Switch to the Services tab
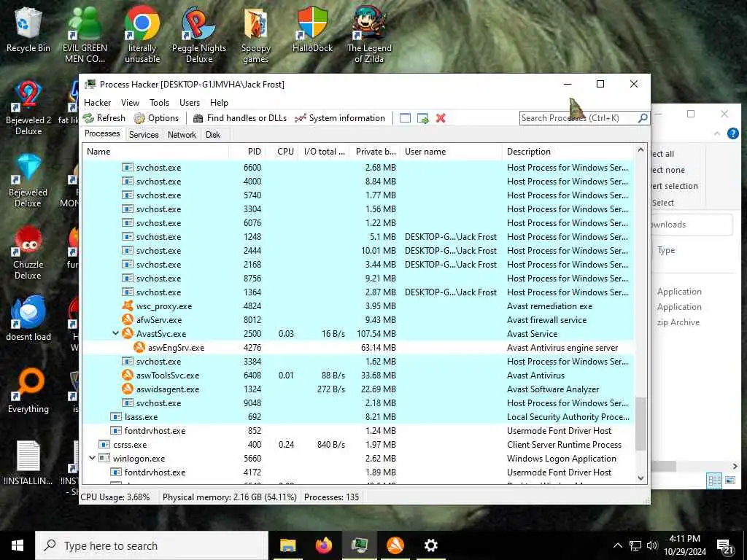The image size is (747, 560). coord(144,135)
